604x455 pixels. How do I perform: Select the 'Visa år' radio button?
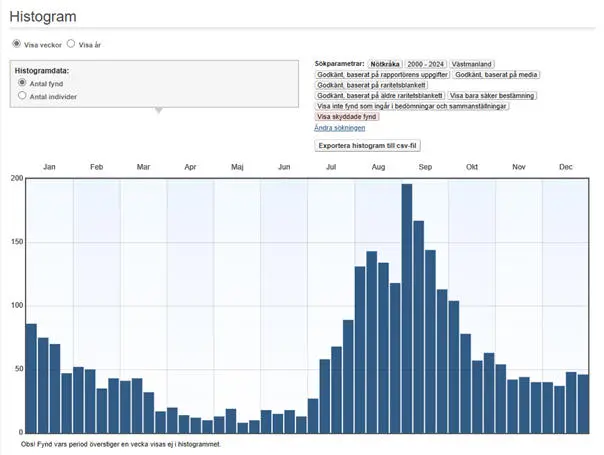point(71,44)
